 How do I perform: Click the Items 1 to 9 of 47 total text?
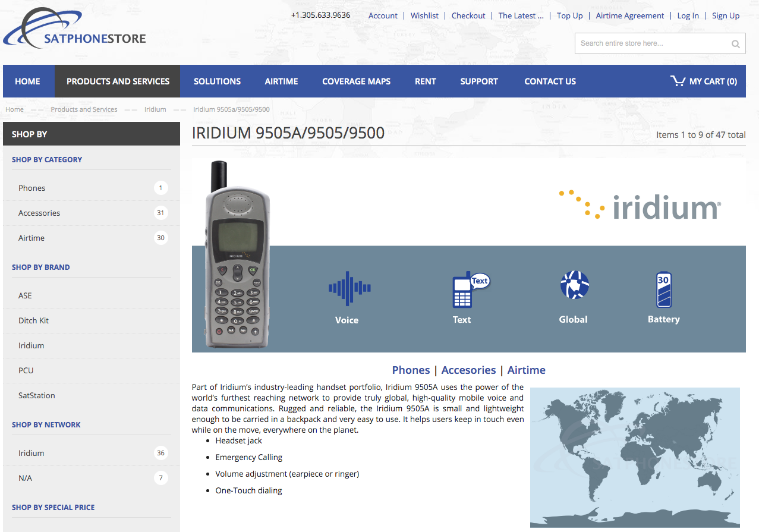[701, 135]
